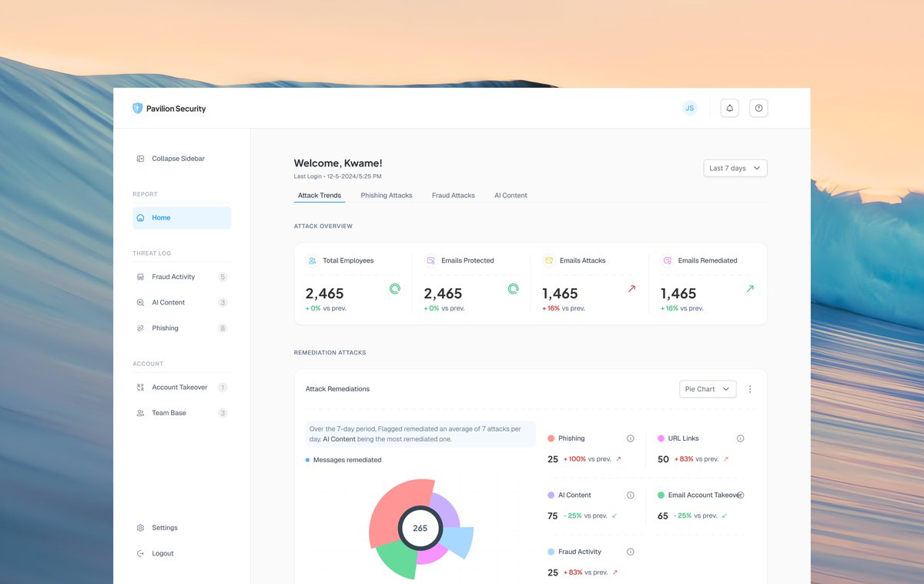Click the Settings gear icon
The height and width of the screenshot is (584, 924).
coord(140,528)
